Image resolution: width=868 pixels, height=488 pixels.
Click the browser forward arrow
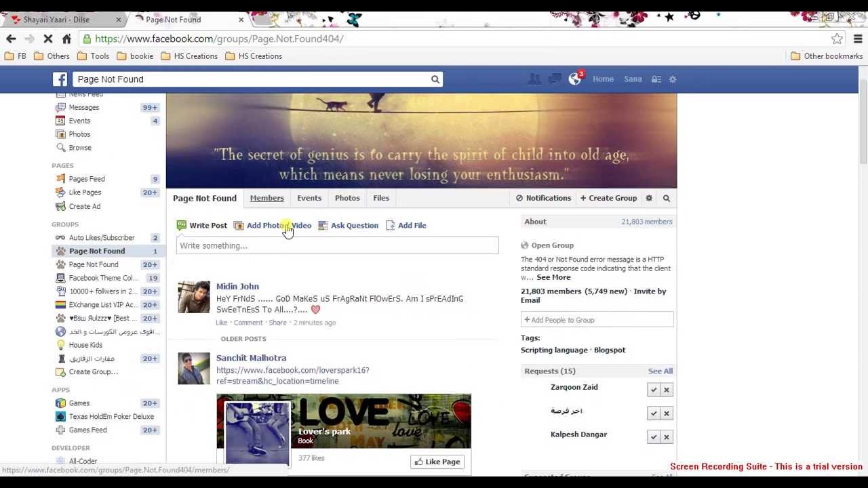(29, 39)
